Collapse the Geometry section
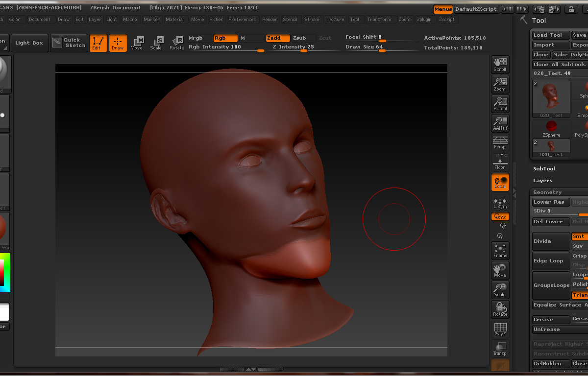This screenshot has width=588, height=376. pyautogui.click(x=547, y=192)
